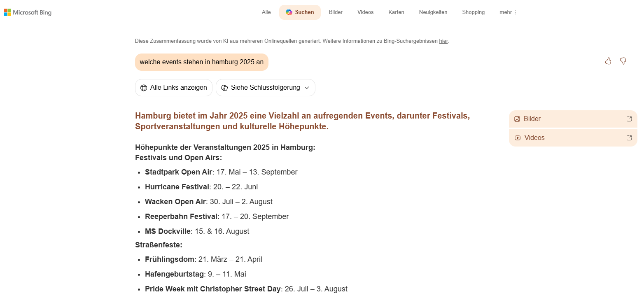Viewport: 644px width, 298px height.
Task: Click the play icon next to Videos
Action: coord(518,138)
